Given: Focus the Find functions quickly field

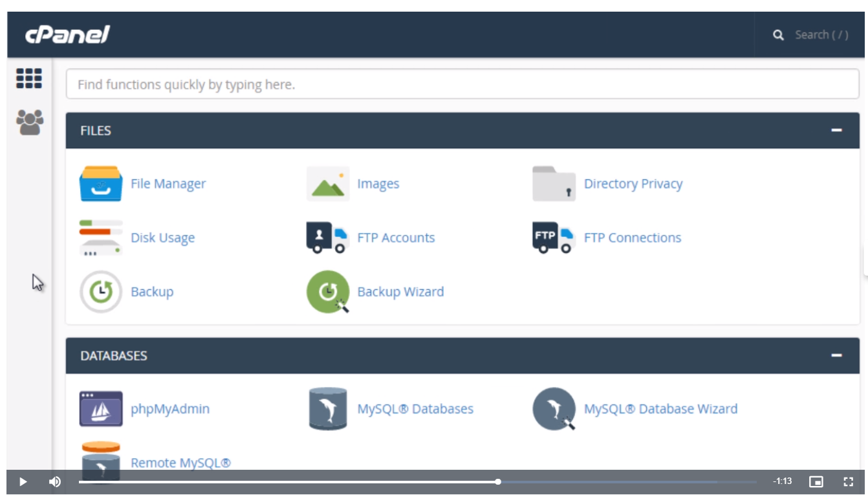Looking at the screenshot, I should click(462, 84).
